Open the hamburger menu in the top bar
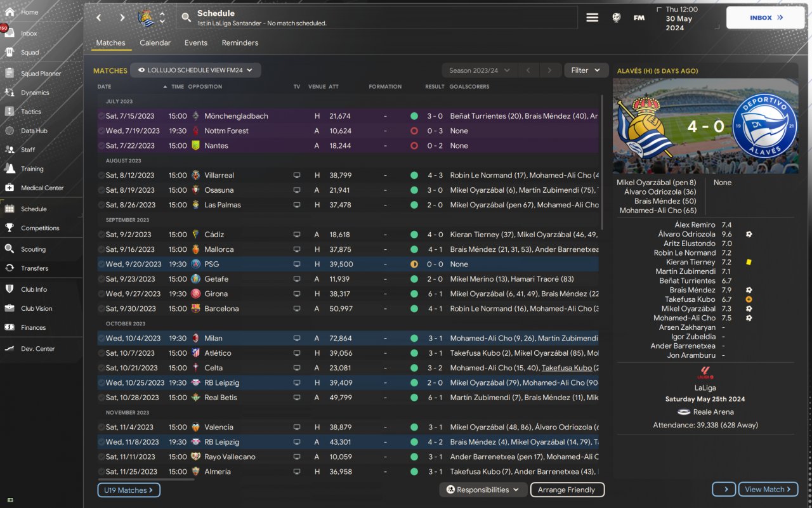This screenshot has width=812, height=508. (x=592, y=18)
